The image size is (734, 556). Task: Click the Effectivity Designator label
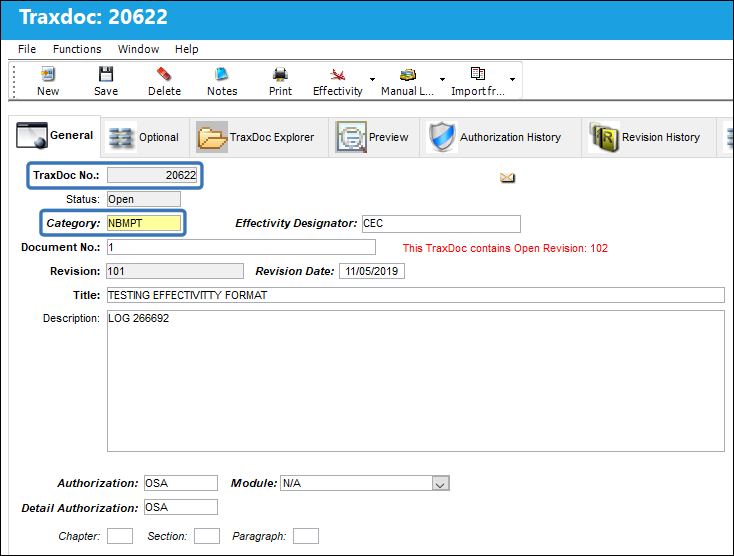(296, 223)
